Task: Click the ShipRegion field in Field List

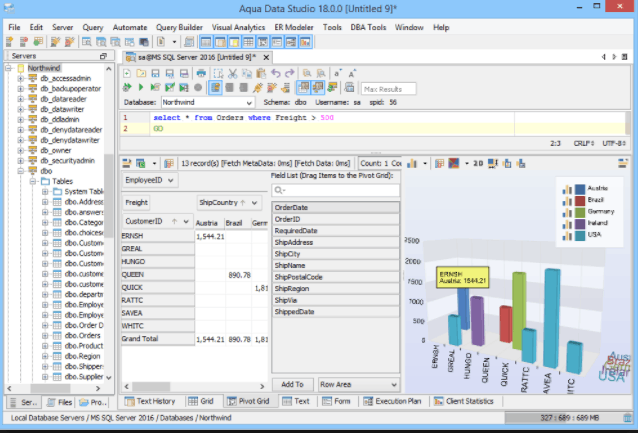Action: (x=336, y=289)
